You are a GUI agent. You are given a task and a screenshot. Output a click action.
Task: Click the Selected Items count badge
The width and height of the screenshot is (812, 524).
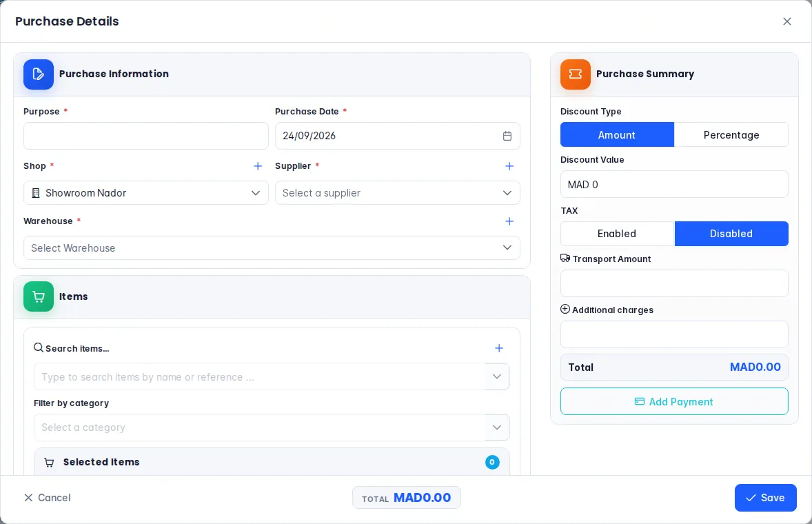tap(492, 462)
